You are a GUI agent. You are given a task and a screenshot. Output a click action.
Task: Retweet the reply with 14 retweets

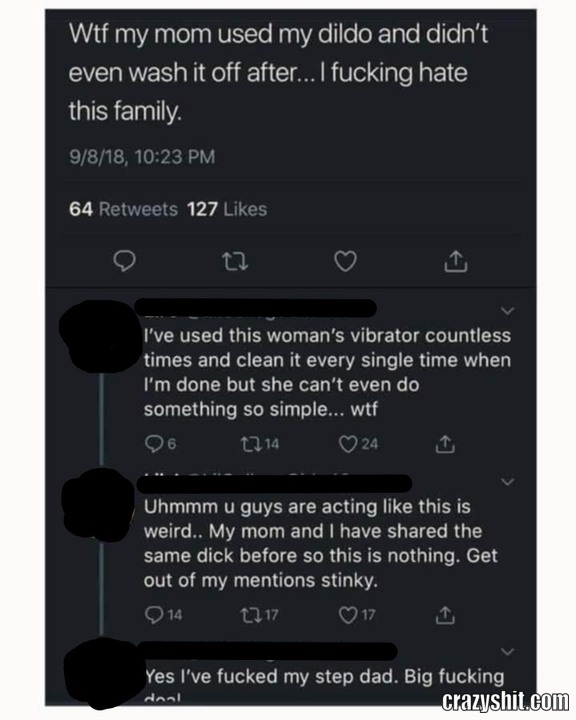point(260,444)
